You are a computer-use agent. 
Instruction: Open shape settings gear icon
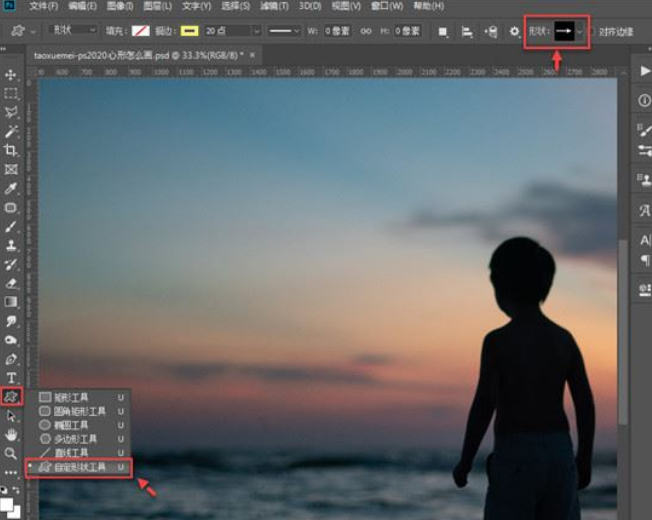click(515, 31)
